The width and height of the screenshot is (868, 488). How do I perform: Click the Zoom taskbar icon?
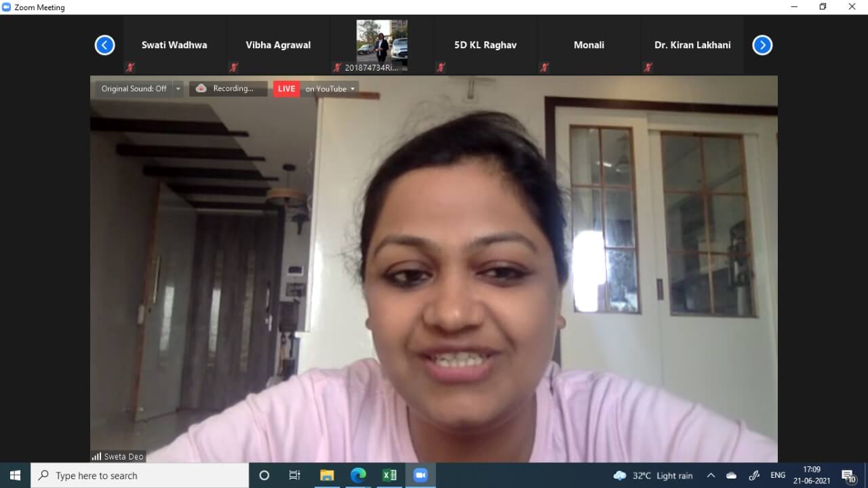[420, 475]
